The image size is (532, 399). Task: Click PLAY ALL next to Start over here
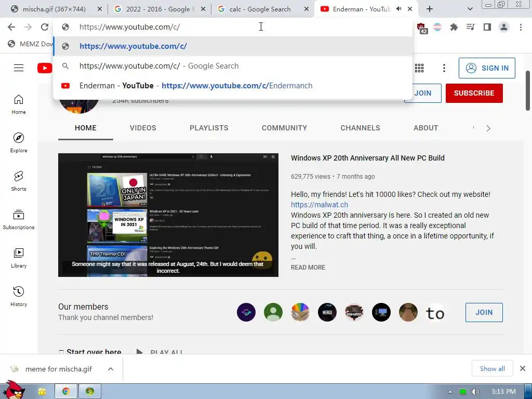[159, 352]
